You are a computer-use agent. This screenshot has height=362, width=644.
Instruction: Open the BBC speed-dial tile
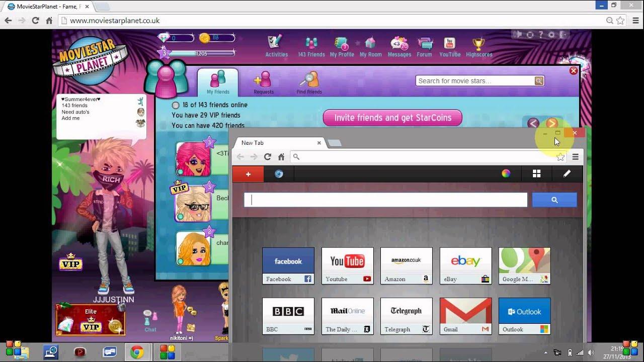[288, 316]
